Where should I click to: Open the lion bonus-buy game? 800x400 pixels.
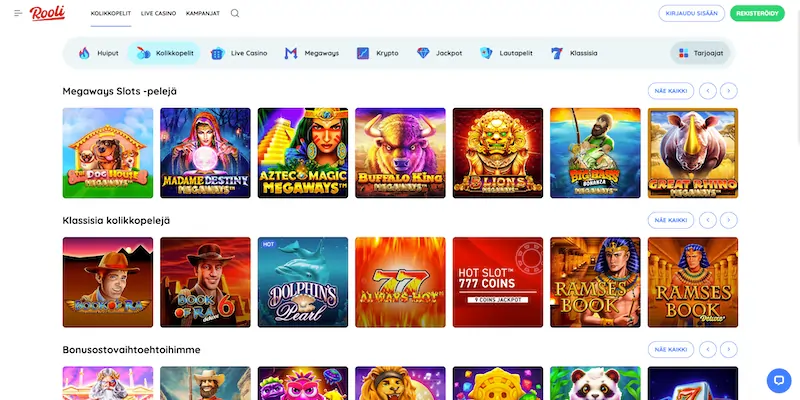(x=401, y=383)
